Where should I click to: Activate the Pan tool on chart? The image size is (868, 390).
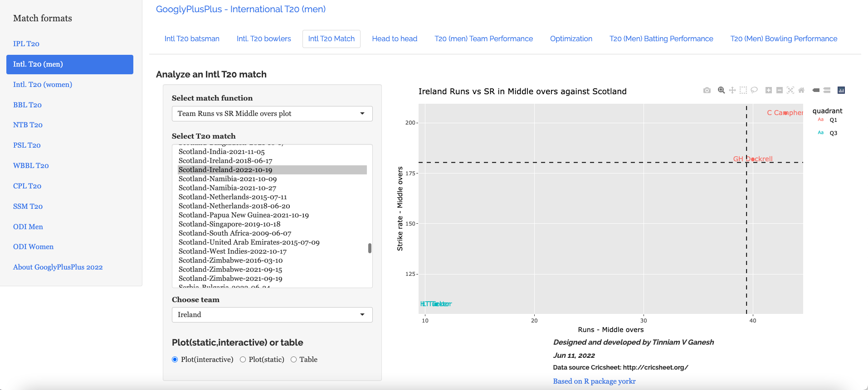pos(732,90)
